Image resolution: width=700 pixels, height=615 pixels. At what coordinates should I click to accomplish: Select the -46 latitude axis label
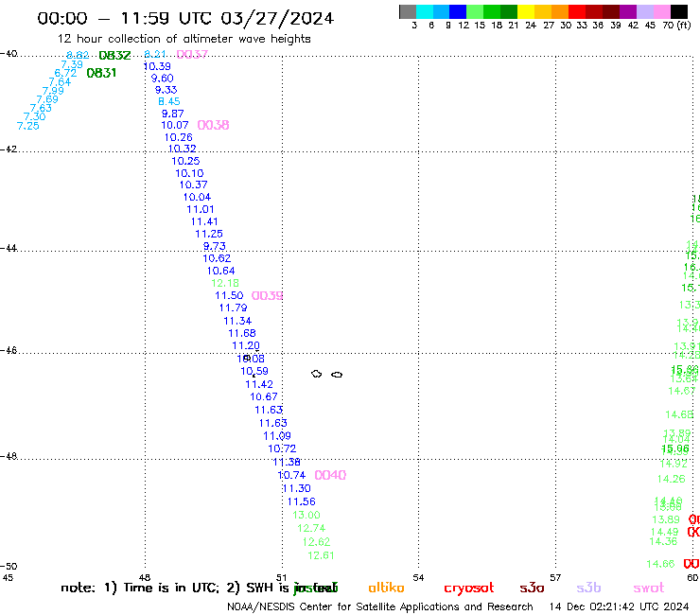pyautogui.click(x=9, y=350)
